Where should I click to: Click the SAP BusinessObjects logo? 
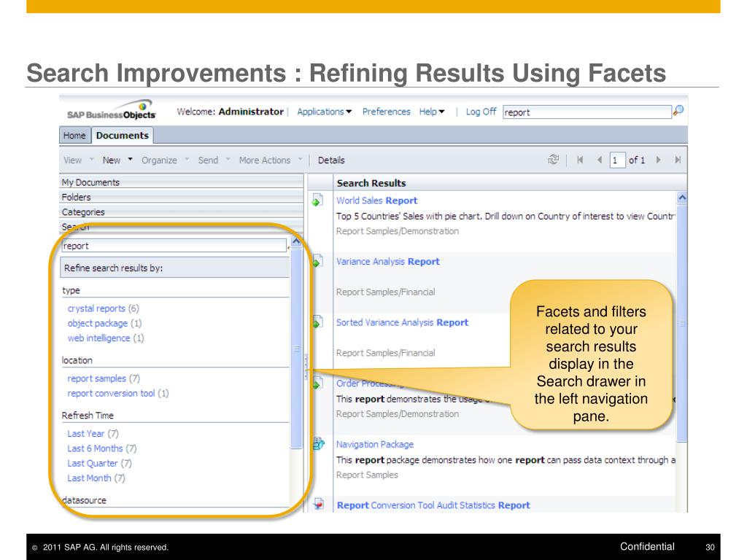coord(112,111)
